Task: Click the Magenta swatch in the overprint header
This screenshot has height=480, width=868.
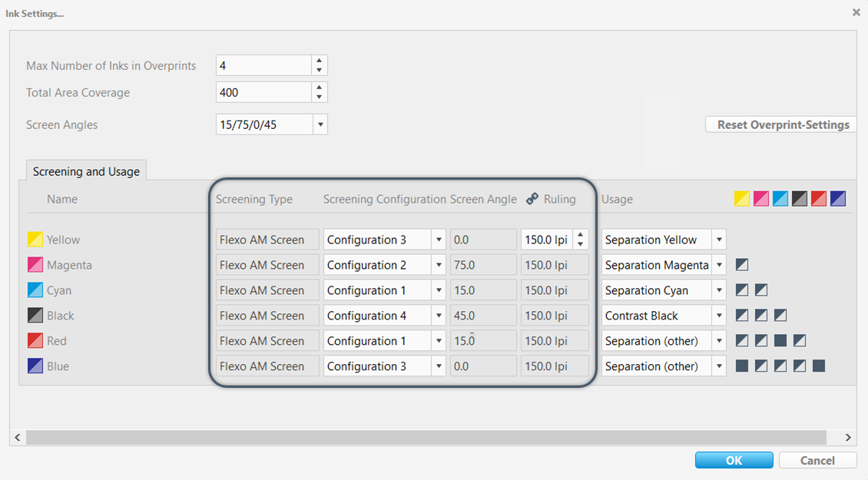Action: [x=761, y=199]
